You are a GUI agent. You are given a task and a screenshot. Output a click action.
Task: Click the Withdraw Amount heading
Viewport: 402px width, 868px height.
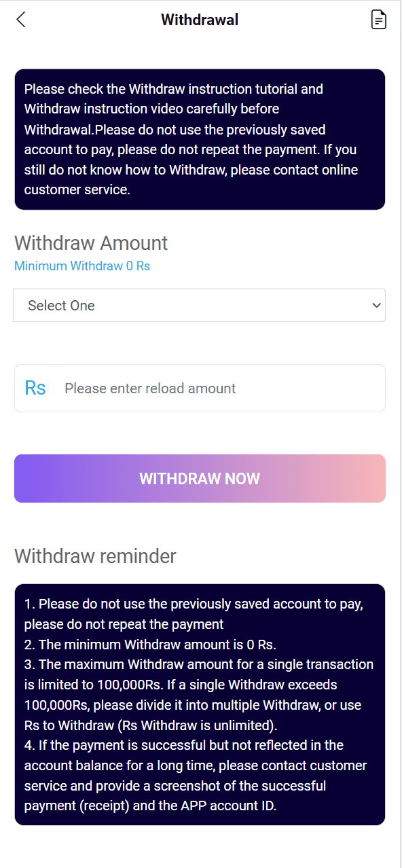(91, 242)
